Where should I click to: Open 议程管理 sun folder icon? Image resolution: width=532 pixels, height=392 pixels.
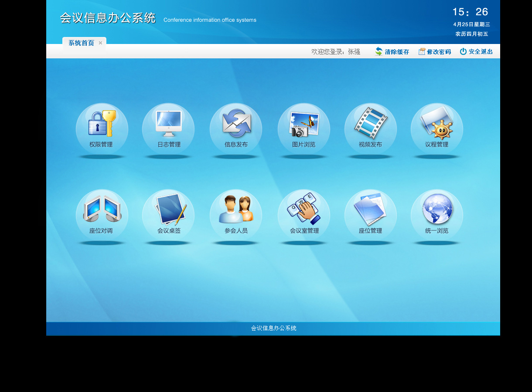point(437,124)
